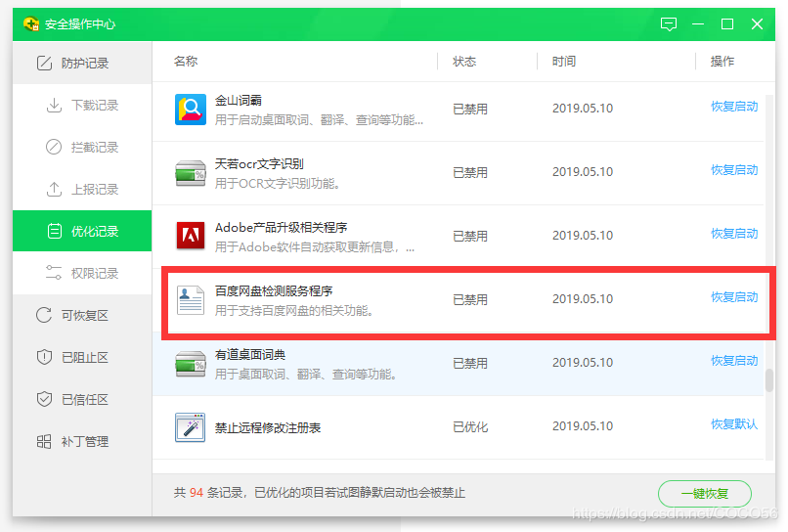Viewport: 788px width, 532px height.
Task: Open the 可恢复区 section
Action: click(x=82, y=315)
